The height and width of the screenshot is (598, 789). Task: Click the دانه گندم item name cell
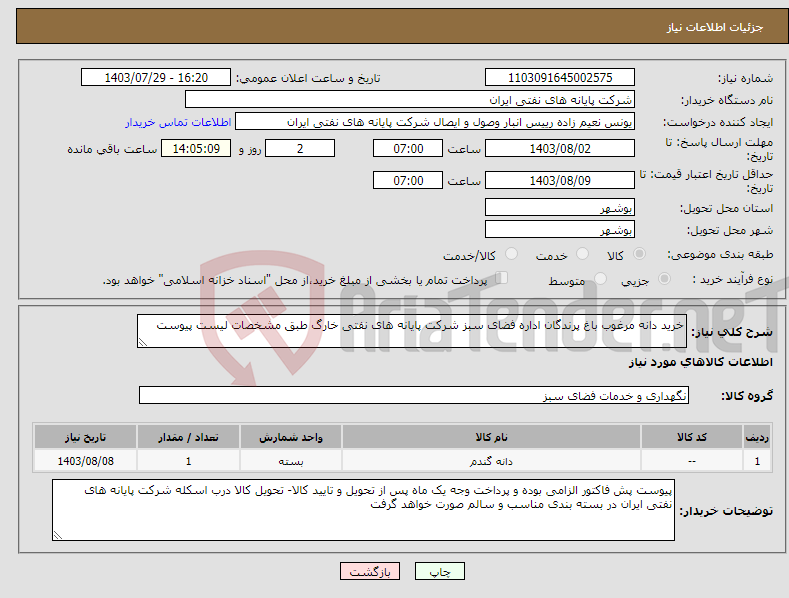pos(491,461)
